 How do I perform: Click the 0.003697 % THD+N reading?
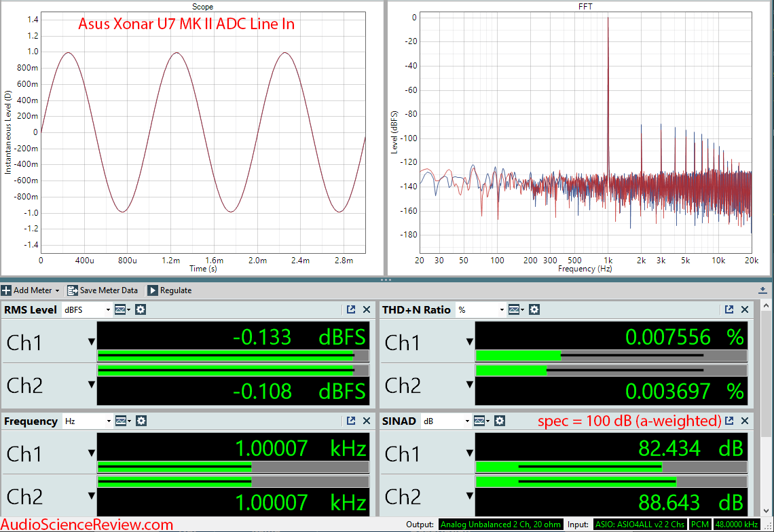tap(684, 392)
